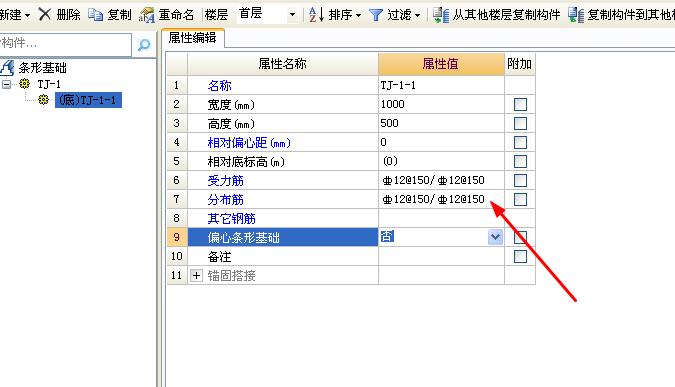Screen dimensions: 675x387
Task: Click the 偏心条形基础 property name
Action: (x=244, y=238)
